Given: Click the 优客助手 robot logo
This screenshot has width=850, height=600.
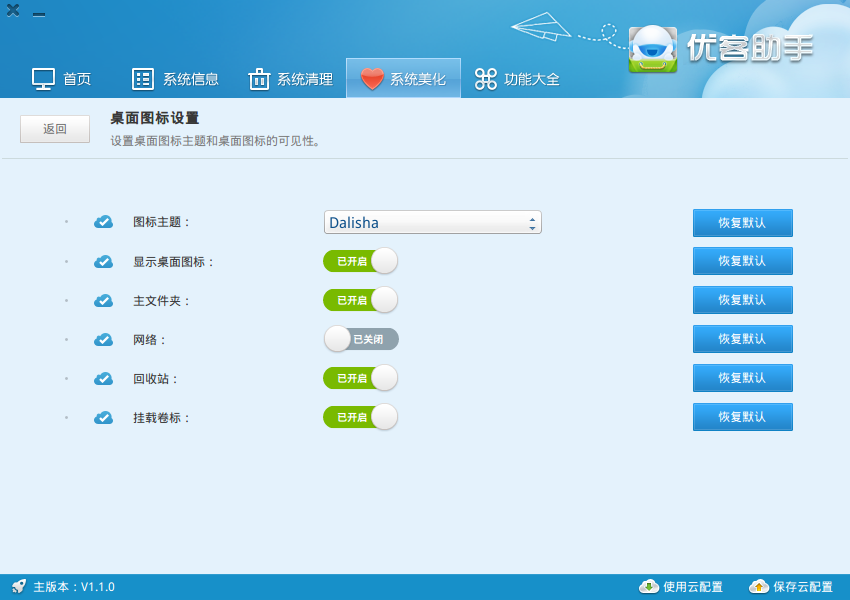Looking at the screenshot, I should [652, 48].
